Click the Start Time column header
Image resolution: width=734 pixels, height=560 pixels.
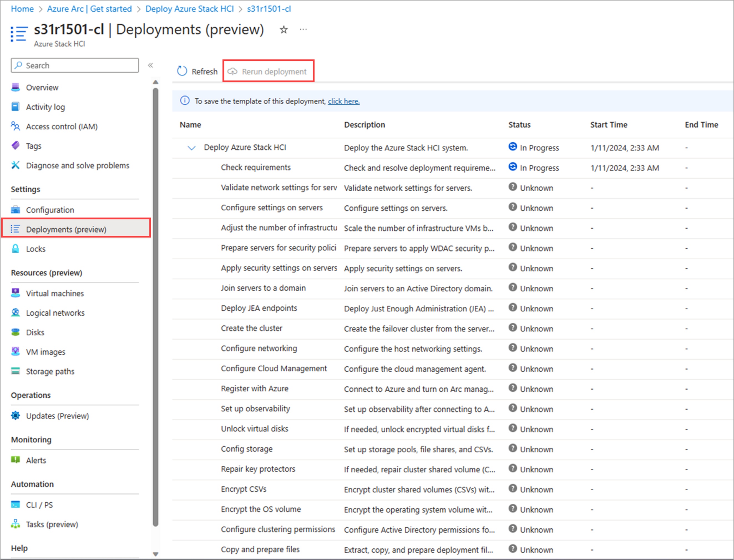[x=609, y=125]
